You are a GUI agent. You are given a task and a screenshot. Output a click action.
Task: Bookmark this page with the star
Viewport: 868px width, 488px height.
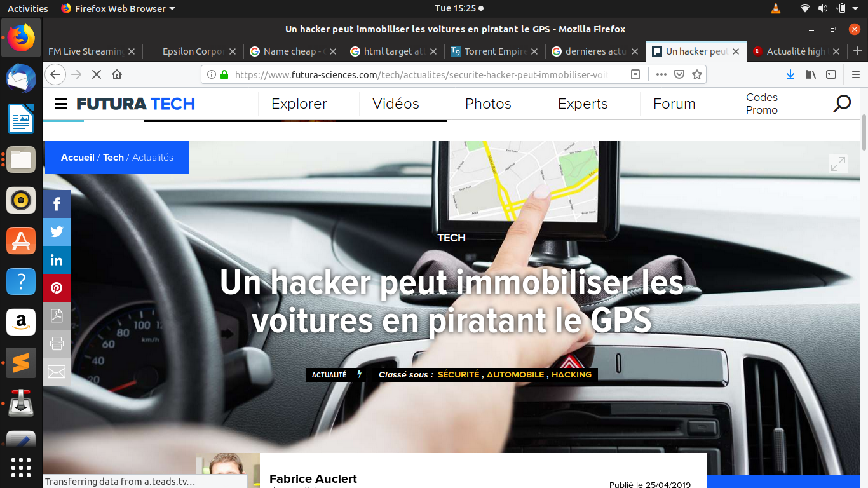click(x=696, y=74)
